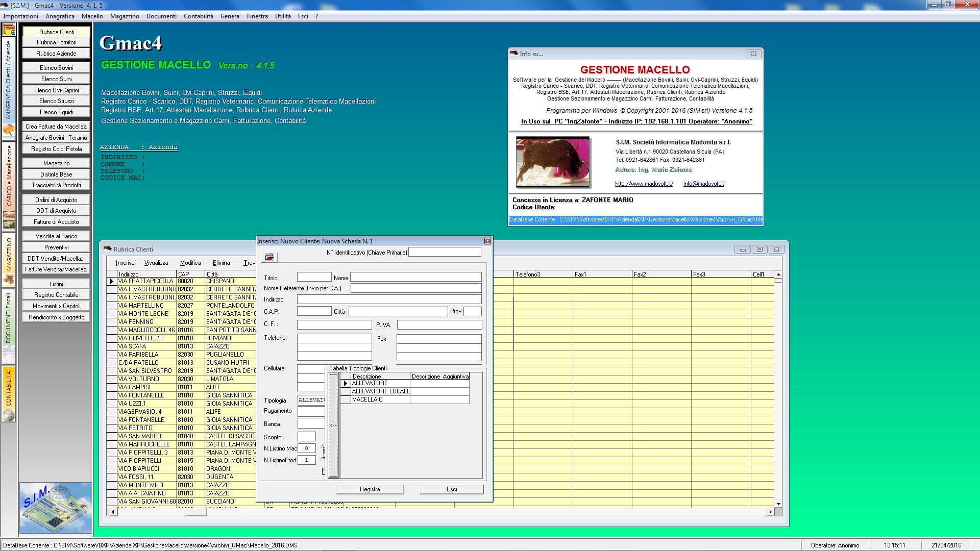Open the DOCUMENTI Fiscali sidebar section
Image resolution: width=980 pixels, height=551 pixels.
(x=9, y=318)
